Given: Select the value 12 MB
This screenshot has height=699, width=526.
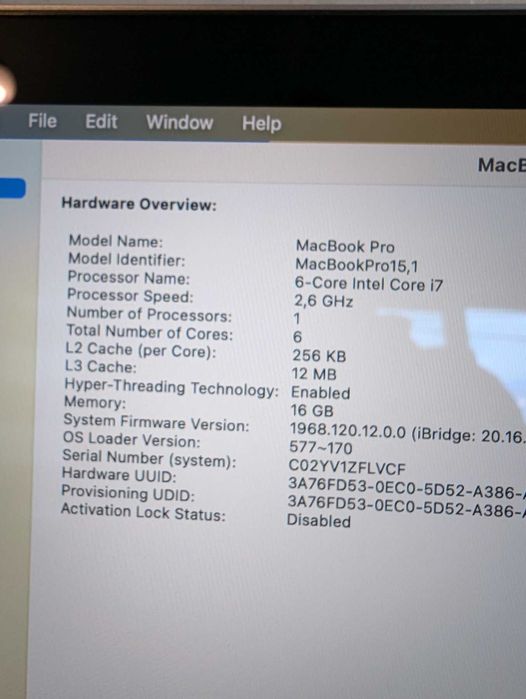Looking at the screenshot, I should click(x=314, y=374).
